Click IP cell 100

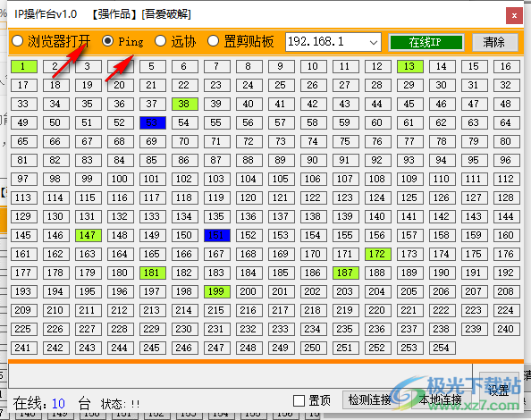click(x=121, y=179)
